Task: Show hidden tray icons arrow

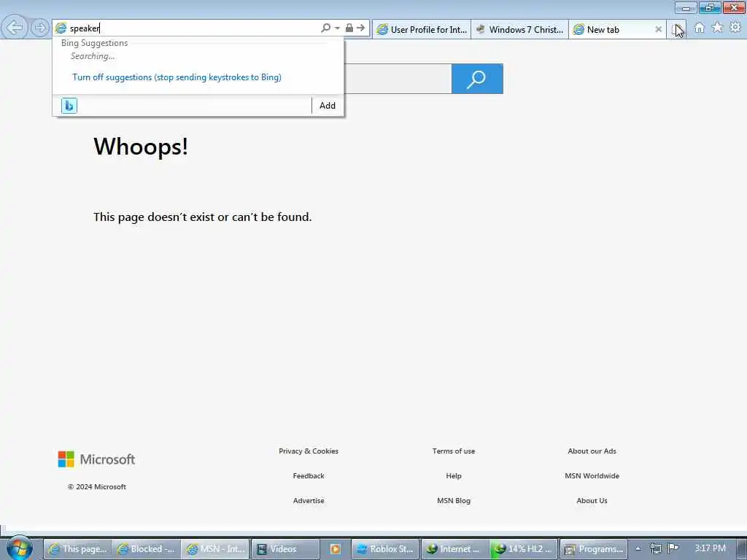Action: [638, 549]
